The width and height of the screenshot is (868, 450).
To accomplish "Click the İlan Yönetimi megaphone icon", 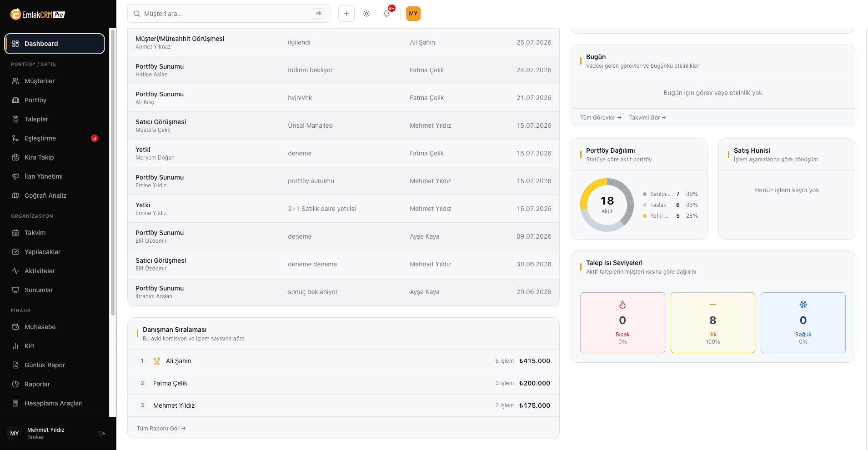I will 15,176.
